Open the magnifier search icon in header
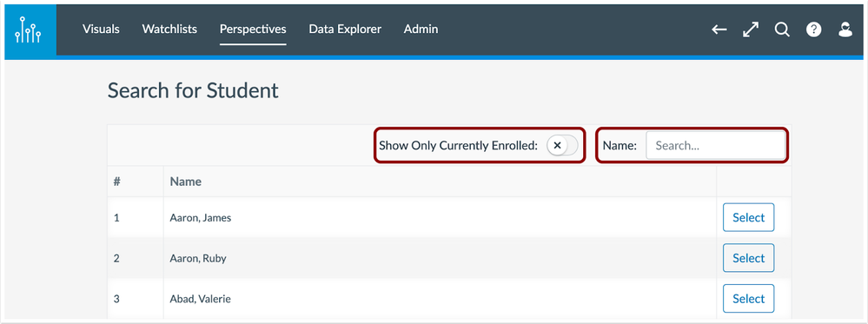Screen dimensions: 868x324 (782, 30)
